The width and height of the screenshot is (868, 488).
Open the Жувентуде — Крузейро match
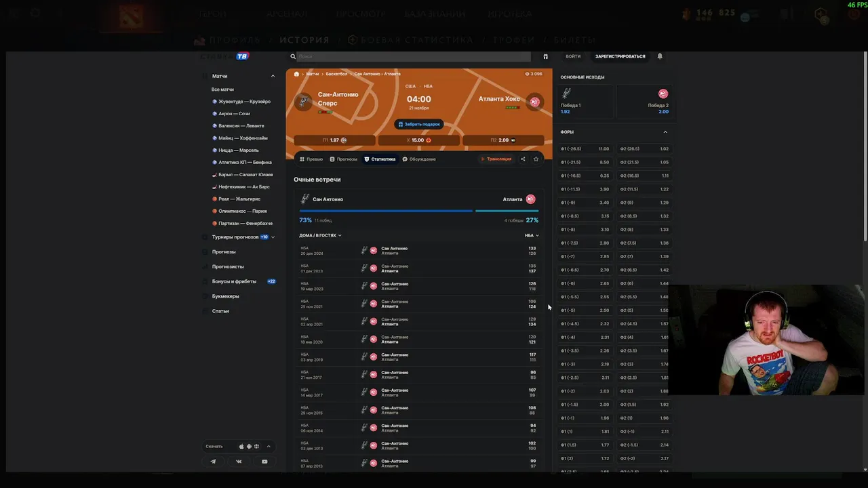[x=243, y=102]
